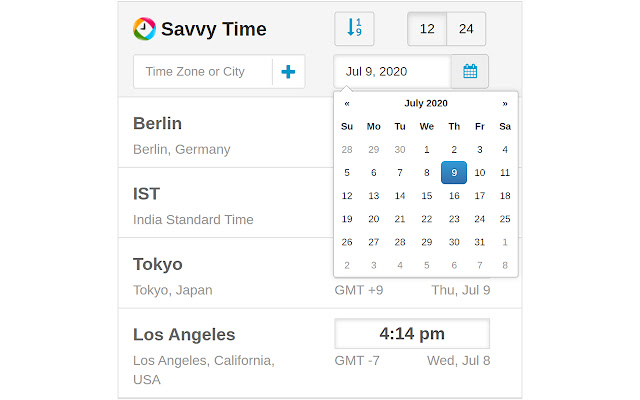This screenshot has width=640, height=400.
Task: Choose July 1 in the calendar
Action: click(x=427, y=149)
